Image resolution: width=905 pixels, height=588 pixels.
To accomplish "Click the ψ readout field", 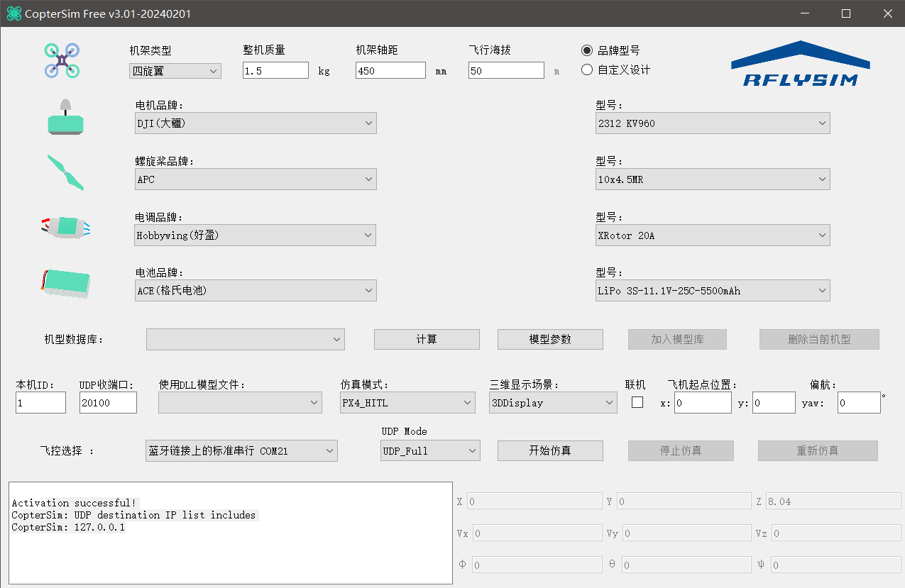I will pos(836,565).
